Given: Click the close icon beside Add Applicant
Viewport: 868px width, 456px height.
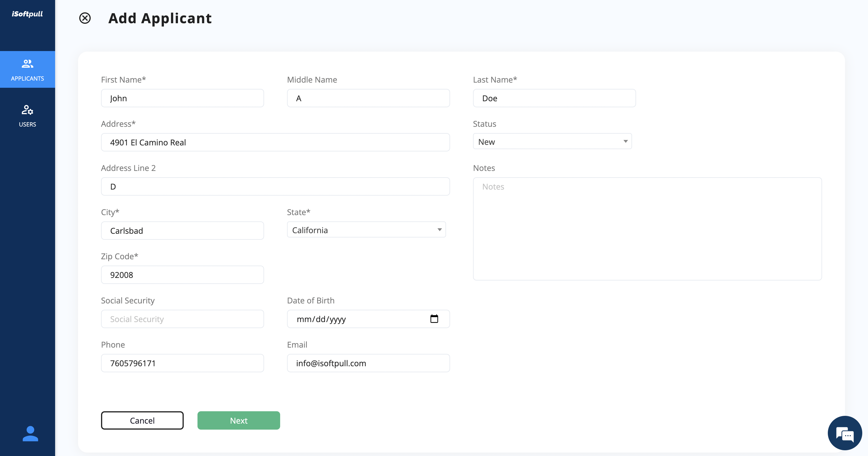Looking at the screenshot, I should pos(85,18).
